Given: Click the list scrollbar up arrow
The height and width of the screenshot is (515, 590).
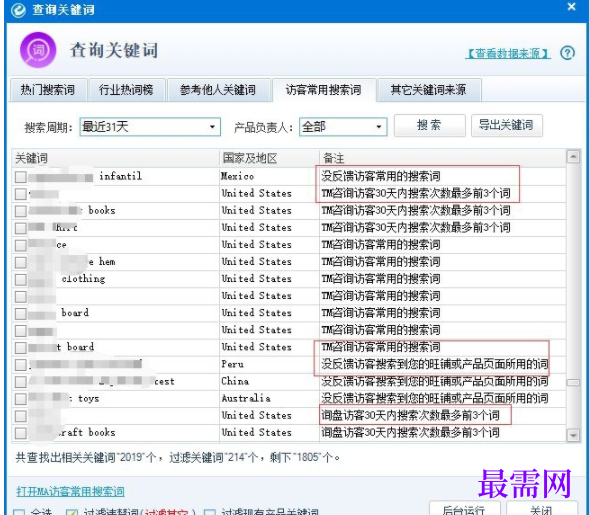Looking at the screenshot, I should point(573,156).
